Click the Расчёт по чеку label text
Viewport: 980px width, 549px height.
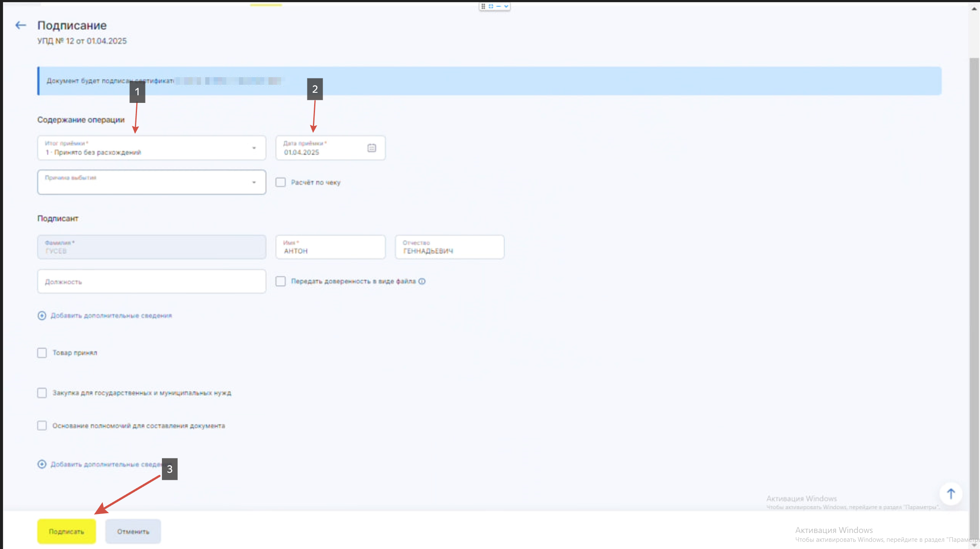click(315, 182)
